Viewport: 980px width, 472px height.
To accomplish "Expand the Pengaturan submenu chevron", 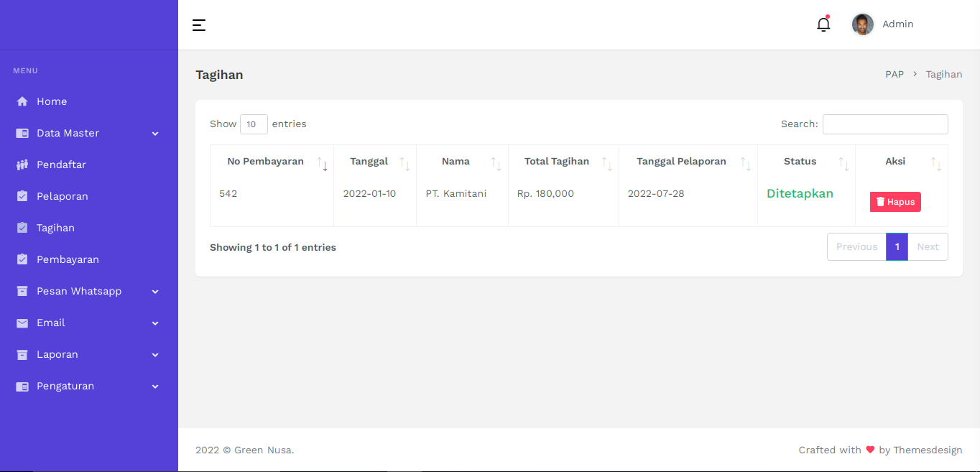I will point(155,387).
